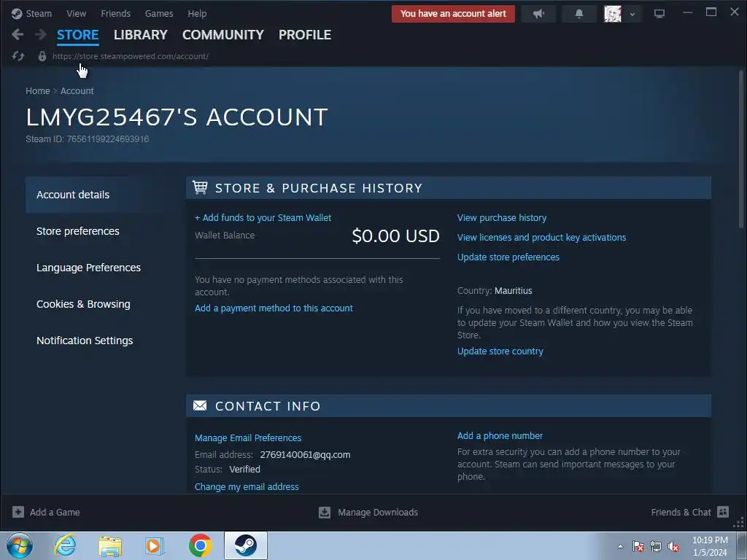Click the Steam taskbar icon
The image size is (747, 560).
(x=245, y=545)
